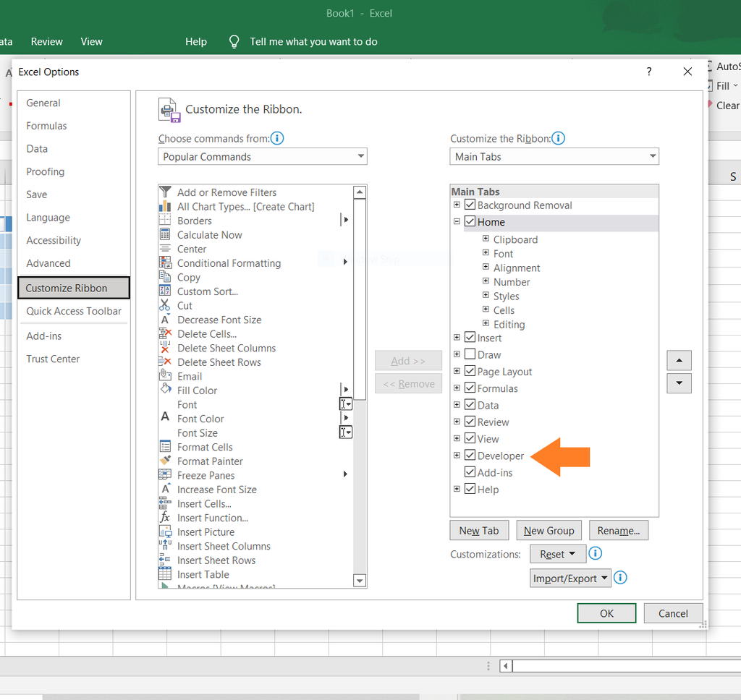Click the Move Up arrow button

pos(679,360)
